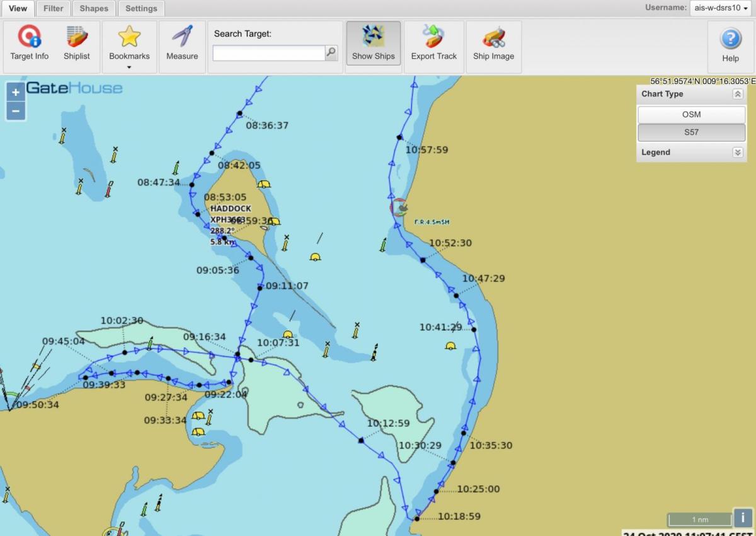Select the S57 chart type
The height and width of the screenshot is (536, 756).
point(691,132)
